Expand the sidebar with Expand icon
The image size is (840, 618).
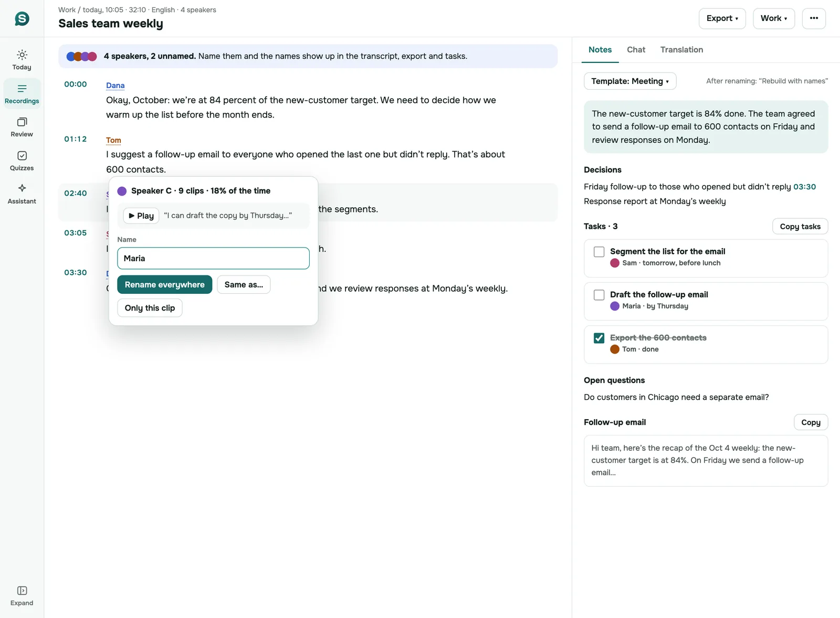click(22, 595)
